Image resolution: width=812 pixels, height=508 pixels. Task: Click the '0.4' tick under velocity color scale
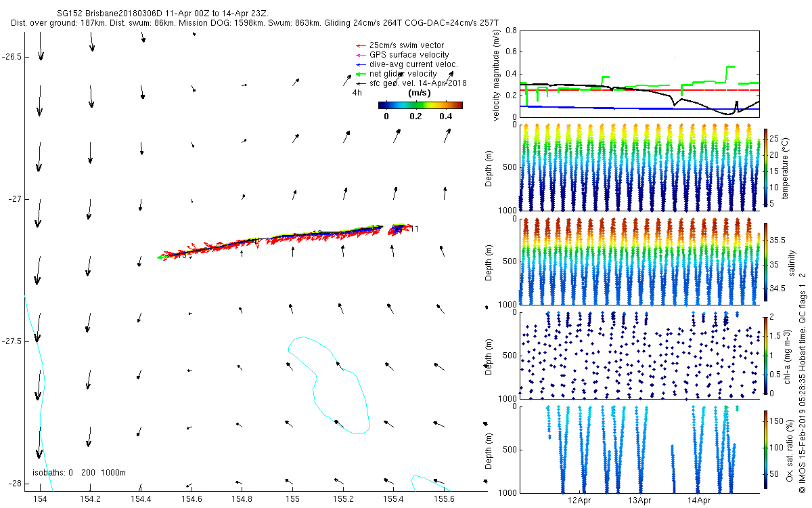pyautogui.click(x=445, y=116)
